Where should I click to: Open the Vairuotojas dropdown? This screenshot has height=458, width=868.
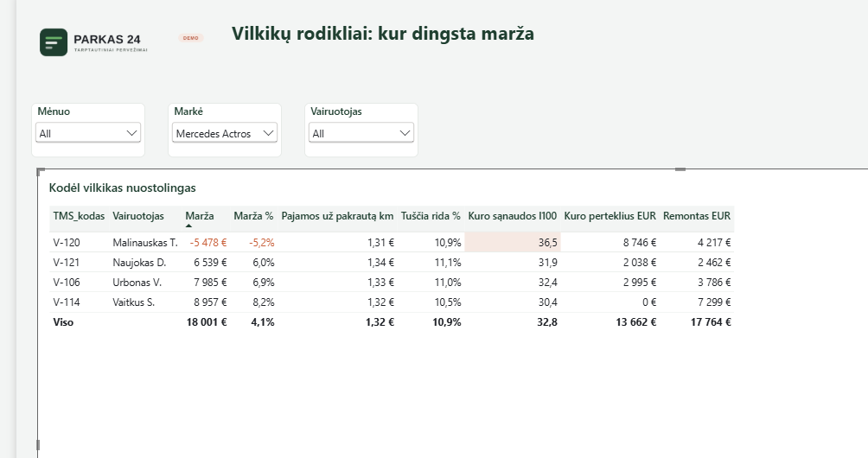point(361,133)
